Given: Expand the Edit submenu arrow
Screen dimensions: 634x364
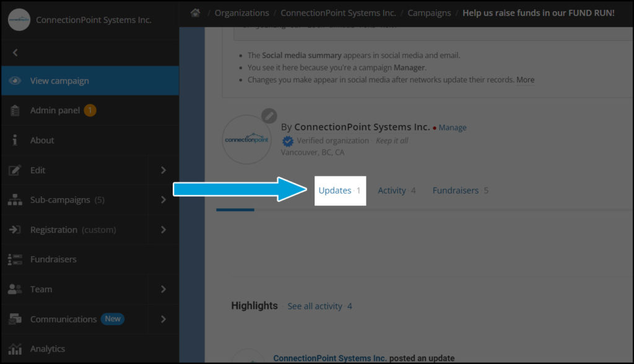Looking at the screenshot, I should [163, 170].
